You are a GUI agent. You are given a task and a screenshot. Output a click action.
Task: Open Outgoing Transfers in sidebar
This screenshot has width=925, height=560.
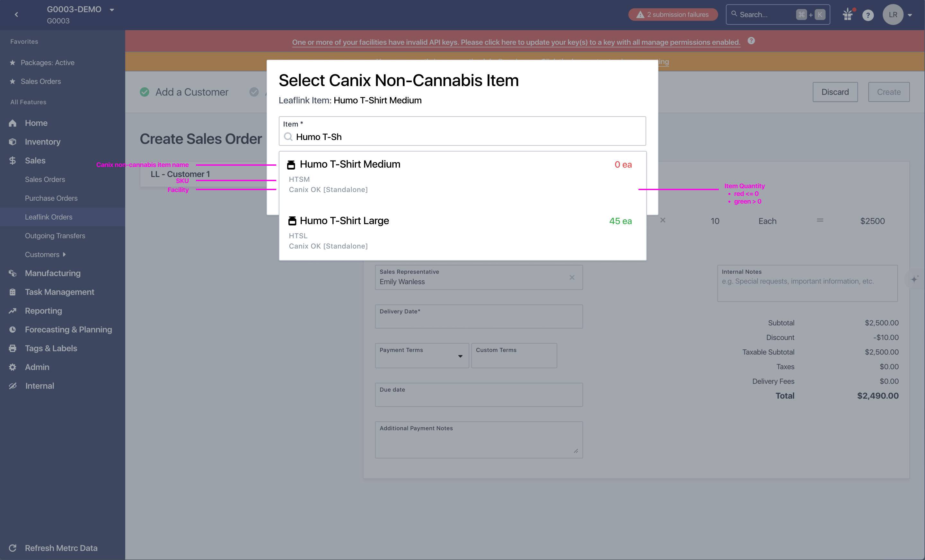pyautogui.click(x=55, y=236)
